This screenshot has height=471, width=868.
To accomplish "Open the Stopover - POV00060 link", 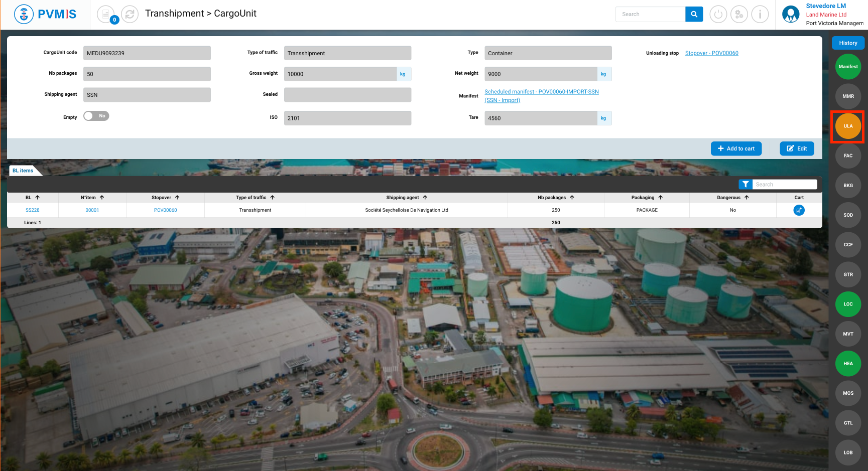I will [711, 53].
